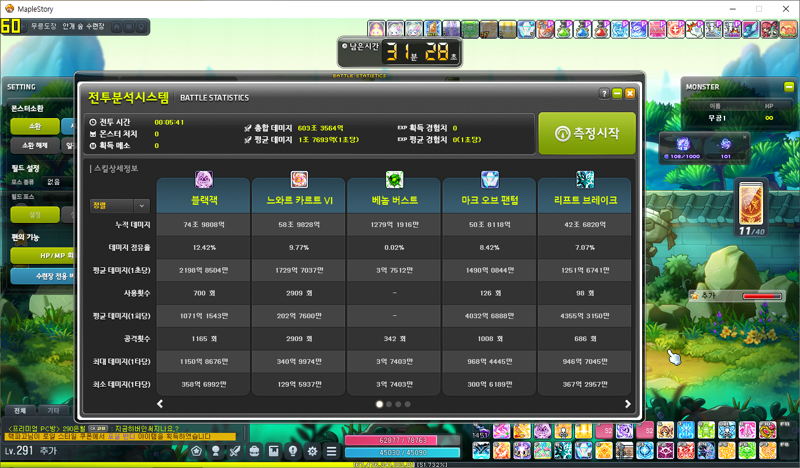Click the 12.42% damage share cell
The height and width of the screenshot is (468, 800).
204,248
